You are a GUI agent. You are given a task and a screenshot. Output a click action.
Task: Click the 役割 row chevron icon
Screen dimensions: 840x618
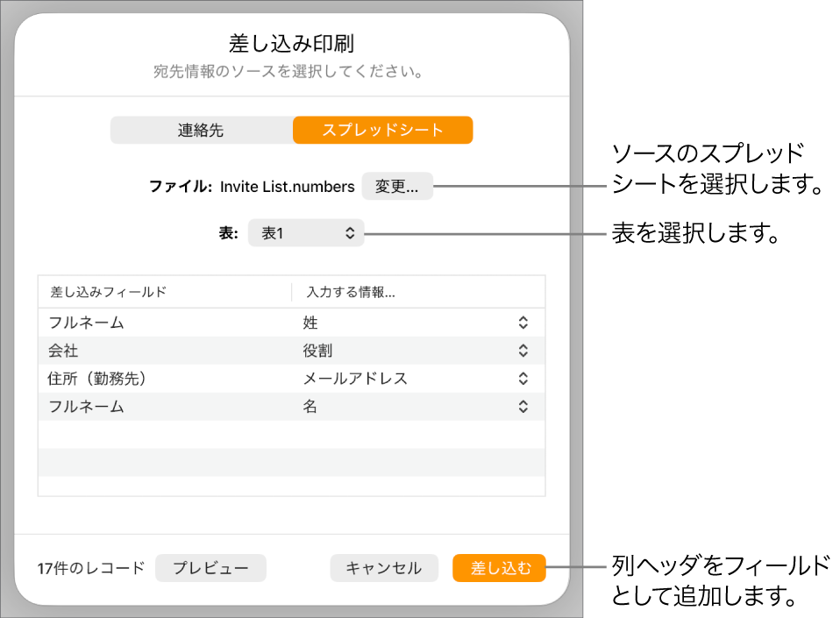point(523,351)
